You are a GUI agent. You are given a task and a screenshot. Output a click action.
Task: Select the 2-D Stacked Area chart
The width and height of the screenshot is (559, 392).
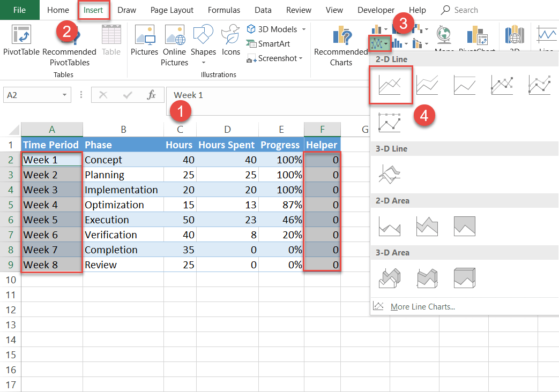(x=427, y=226)
